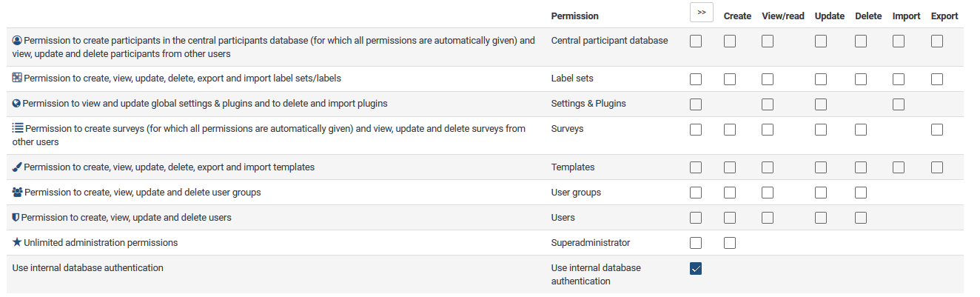Click the paintbrush icon for templates permission
Screen dimensions: 980x297
[x=17, y=167]
